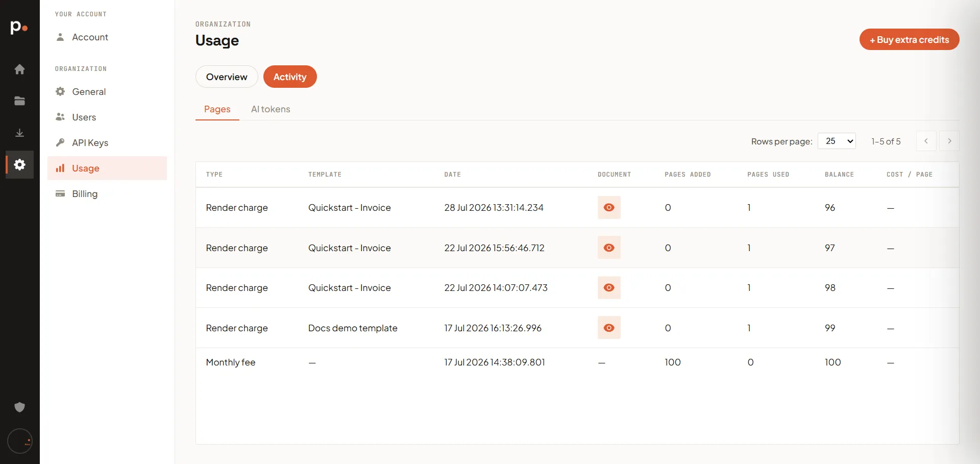Open General organization settings

[x=107, y=91]
